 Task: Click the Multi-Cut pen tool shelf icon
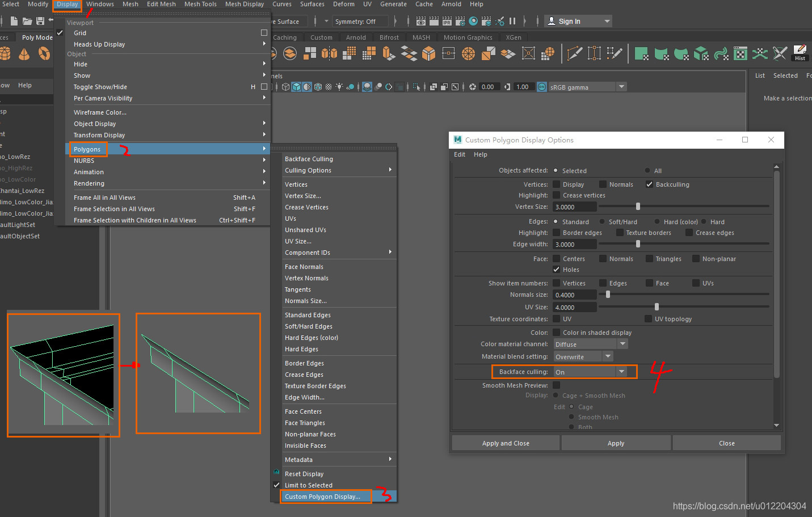(574, 54)
